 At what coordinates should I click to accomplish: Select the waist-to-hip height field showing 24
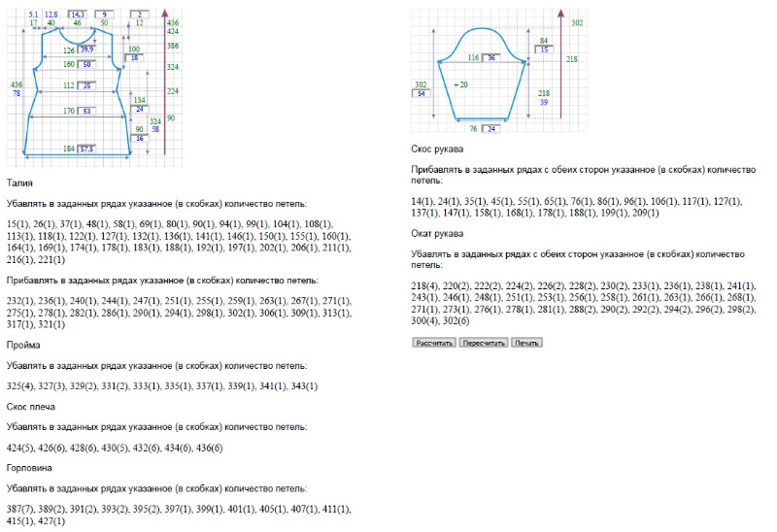coord(140,109)
